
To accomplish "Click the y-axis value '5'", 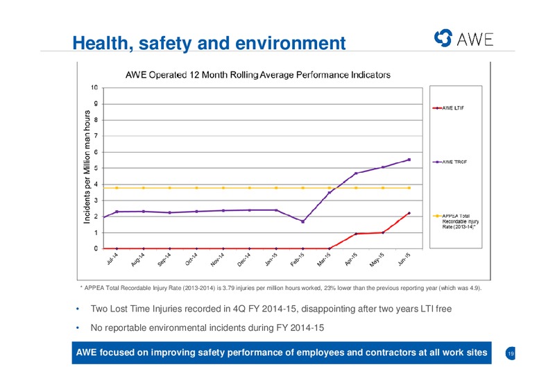I will point(96,168).
